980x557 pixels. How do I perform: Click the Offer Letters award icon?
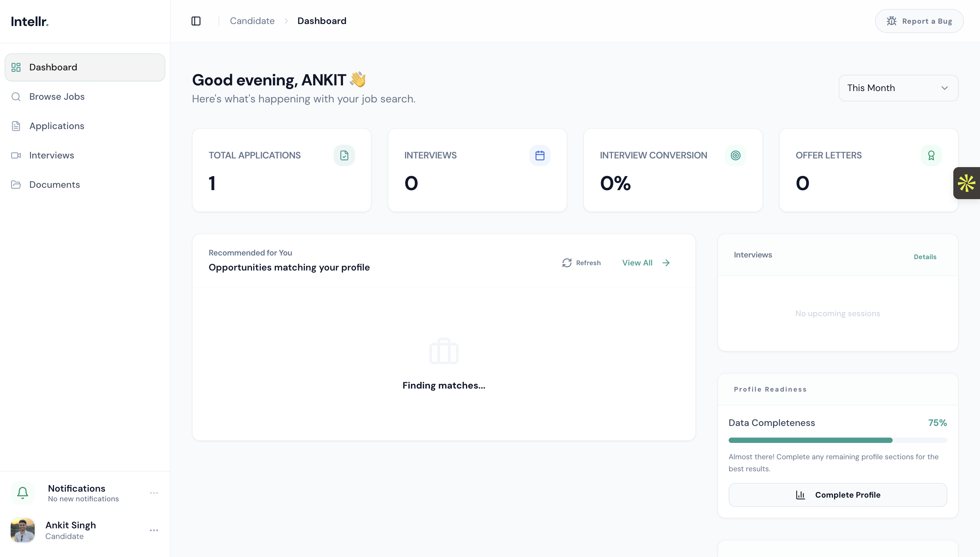coord(931,155)
